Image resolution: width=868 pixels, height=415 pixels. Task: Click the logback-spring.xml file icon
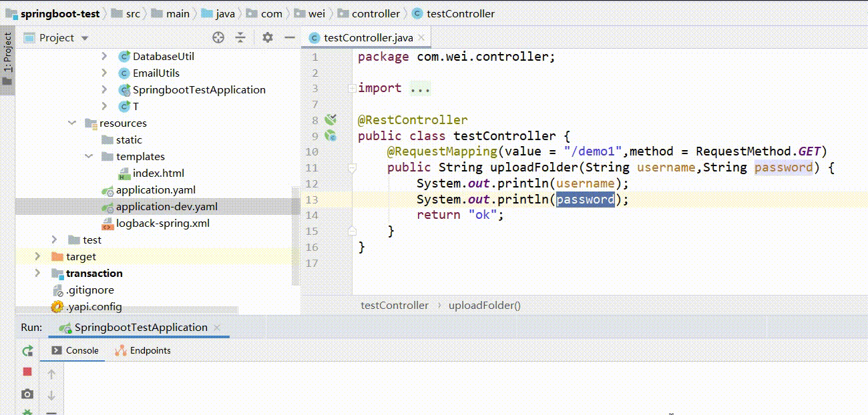(x=107, y=223)
